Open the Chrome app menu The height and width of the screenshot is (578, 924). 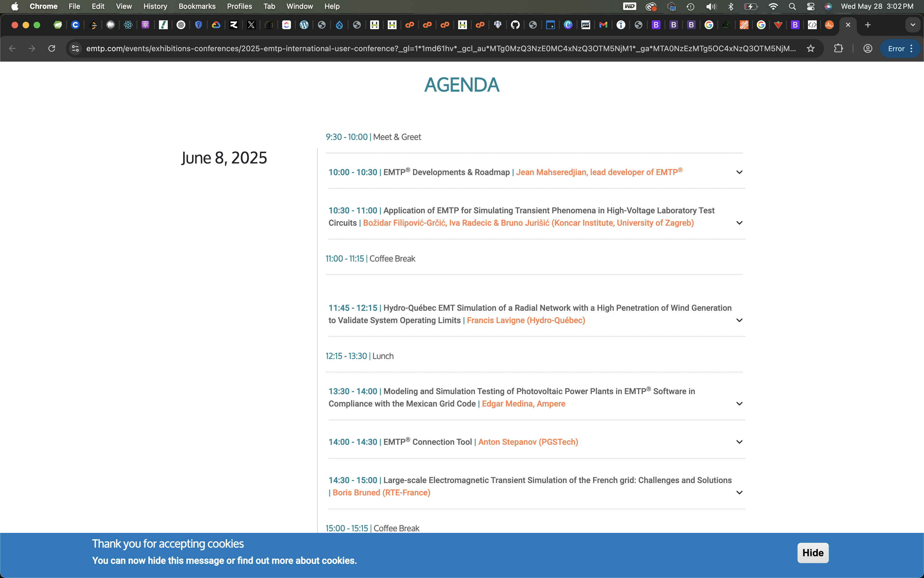pos(43,7)
